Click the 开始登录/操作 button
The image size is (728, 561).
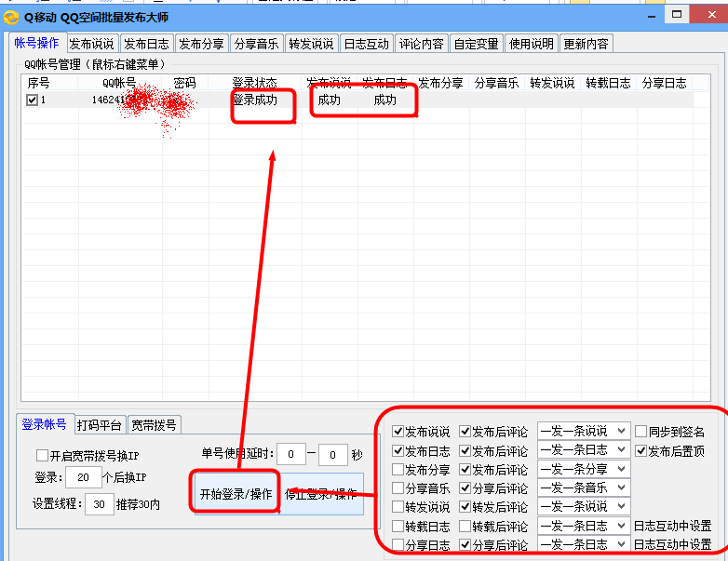point(236,494)
